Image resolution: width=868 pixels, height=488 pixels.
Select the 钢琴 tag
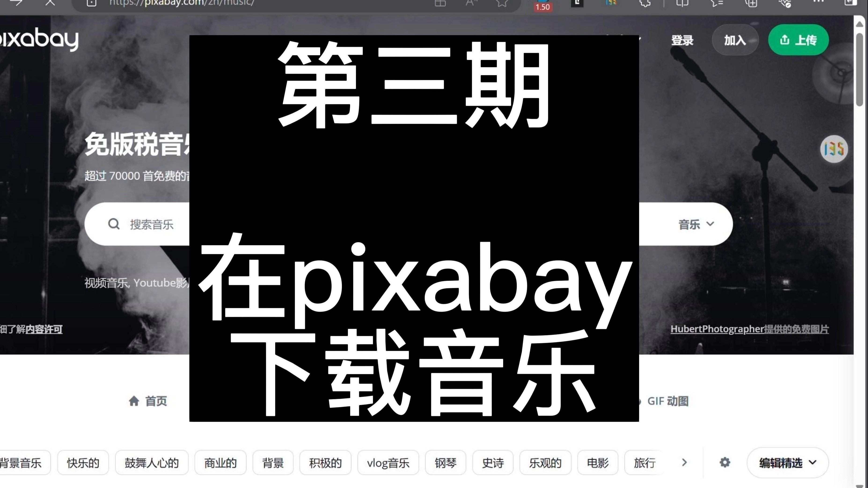tap(445, 463)
